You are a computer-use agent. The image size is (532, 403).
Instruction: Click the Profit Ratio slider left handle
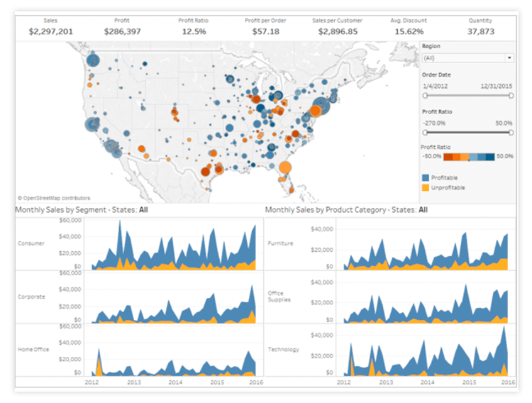[x=425, y=132]
